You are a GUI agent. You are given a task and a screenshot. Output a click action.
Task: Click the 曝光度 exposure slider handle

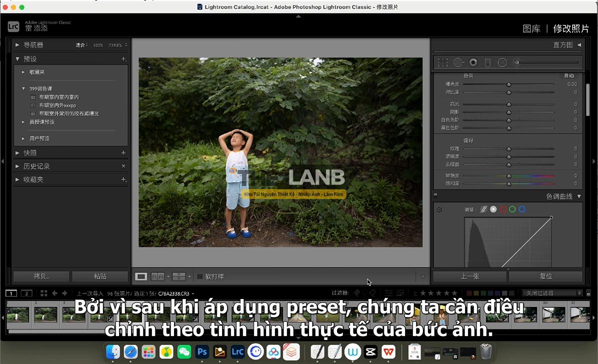[x=508, y=84]
